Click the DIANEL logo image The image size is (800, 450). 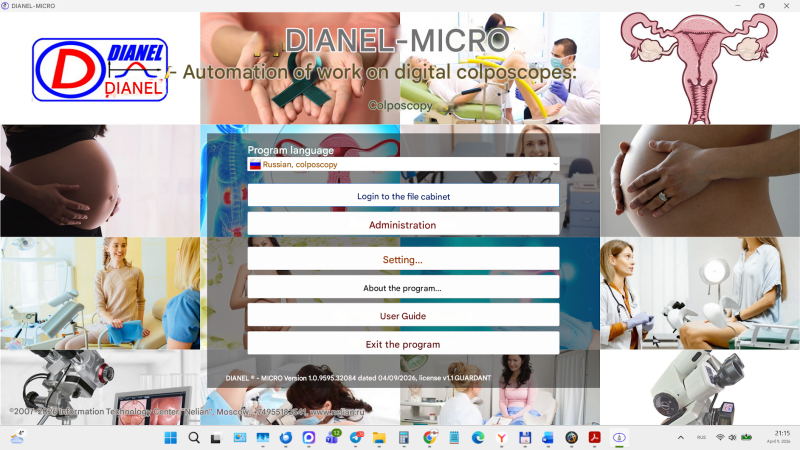(100, 69)
